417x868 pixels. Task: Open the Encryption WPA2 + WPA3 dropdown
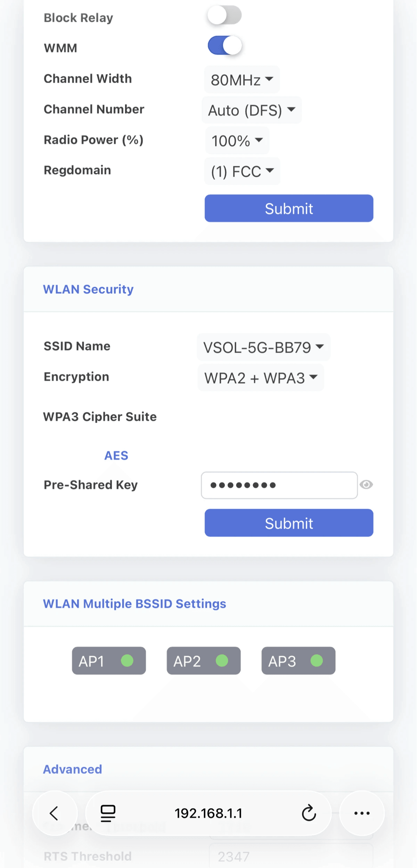(x=261, y=378)
